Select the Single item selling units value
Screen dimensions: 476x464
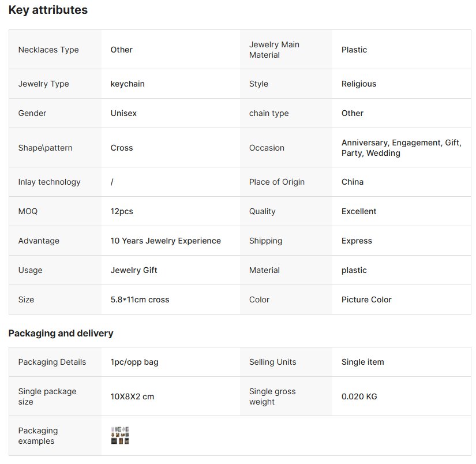tap(362, 362)
